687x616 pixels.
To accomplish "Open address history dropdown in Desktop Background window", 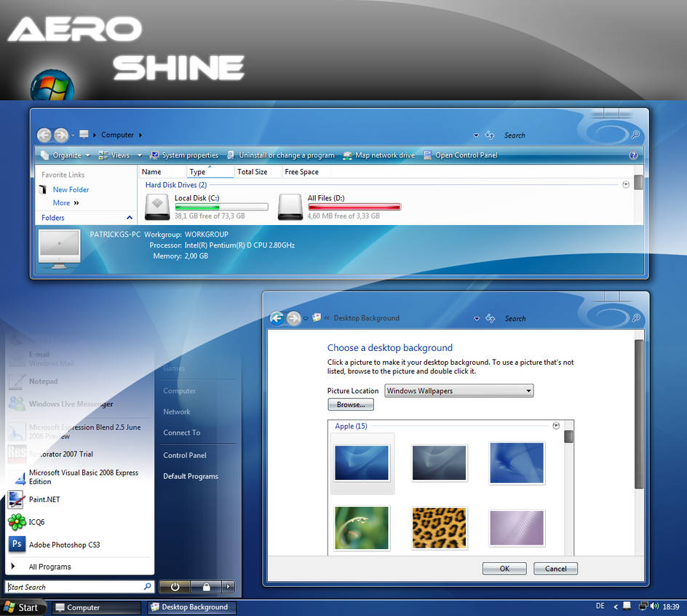I will [477, 319].
